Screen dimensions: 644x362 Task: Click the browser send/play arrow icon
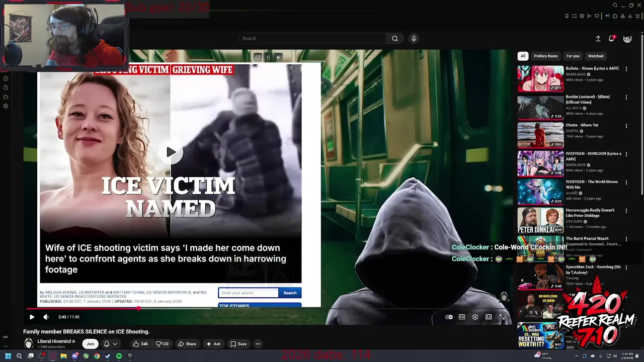[x=589, y=16]
